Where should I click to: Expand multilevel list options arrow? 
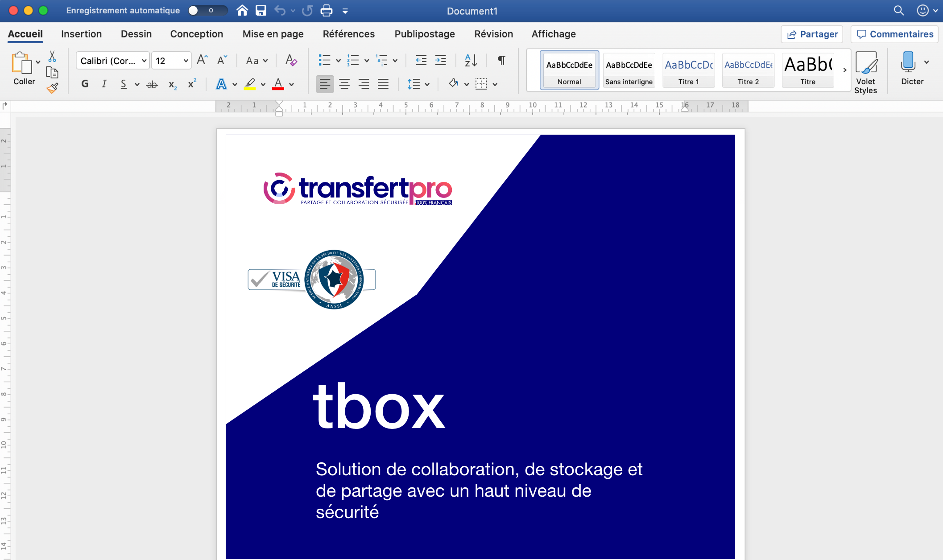(395, 61)
